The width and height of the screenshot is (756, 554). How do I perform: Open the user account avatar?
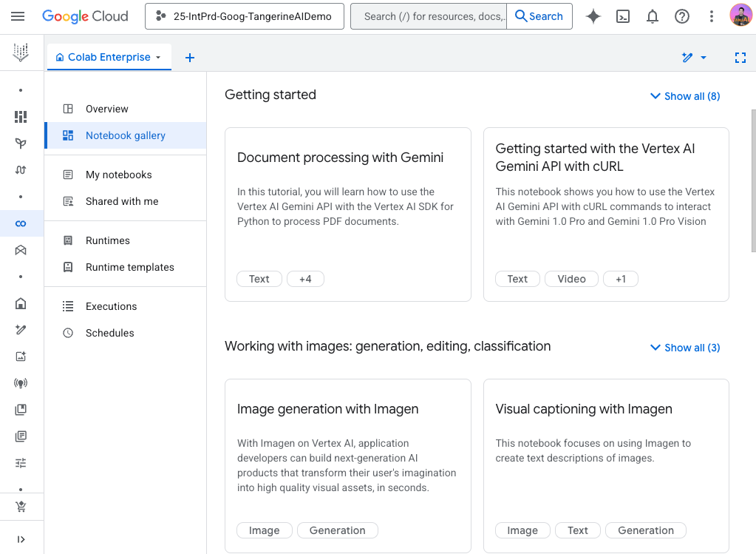(740, 15)
